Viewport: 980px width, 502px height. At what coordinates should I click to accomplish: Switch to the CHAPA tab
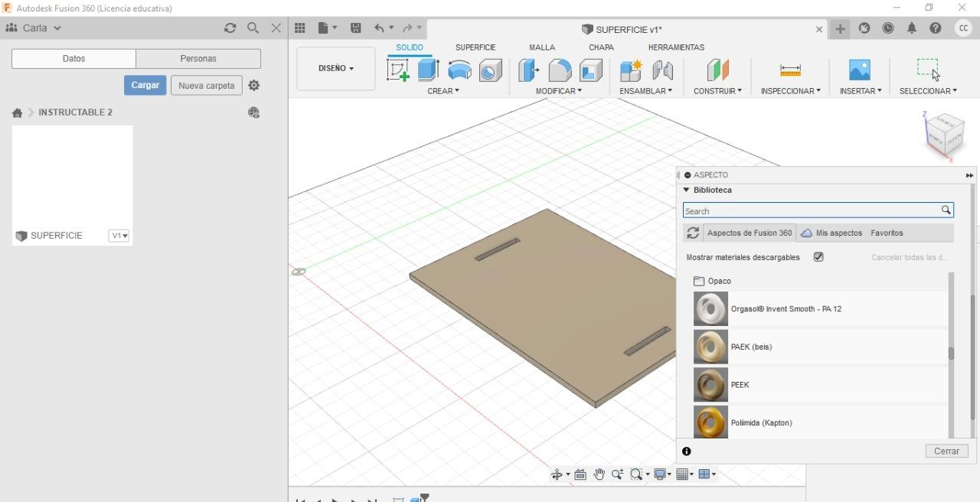(x=601, y=47)
